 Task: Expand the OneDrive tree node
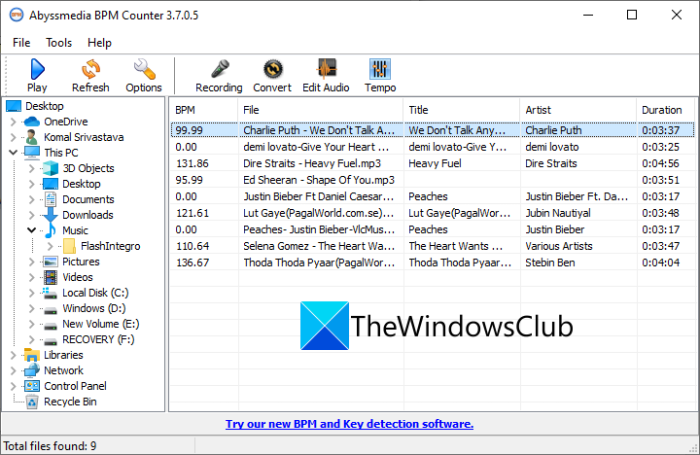(x=13, y=121)
